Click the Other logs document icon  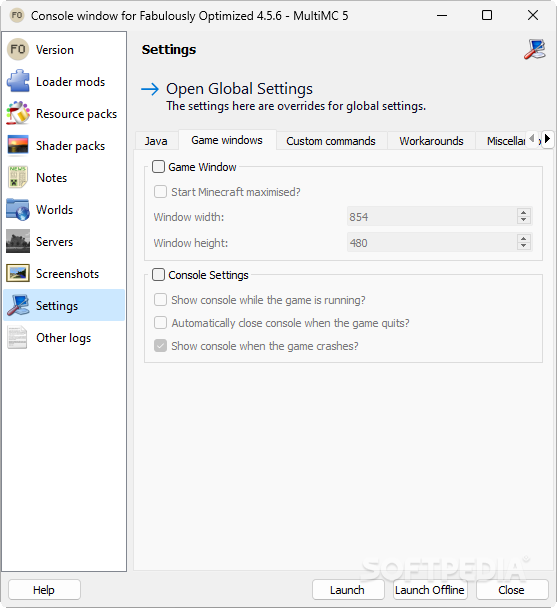point(17,338)
